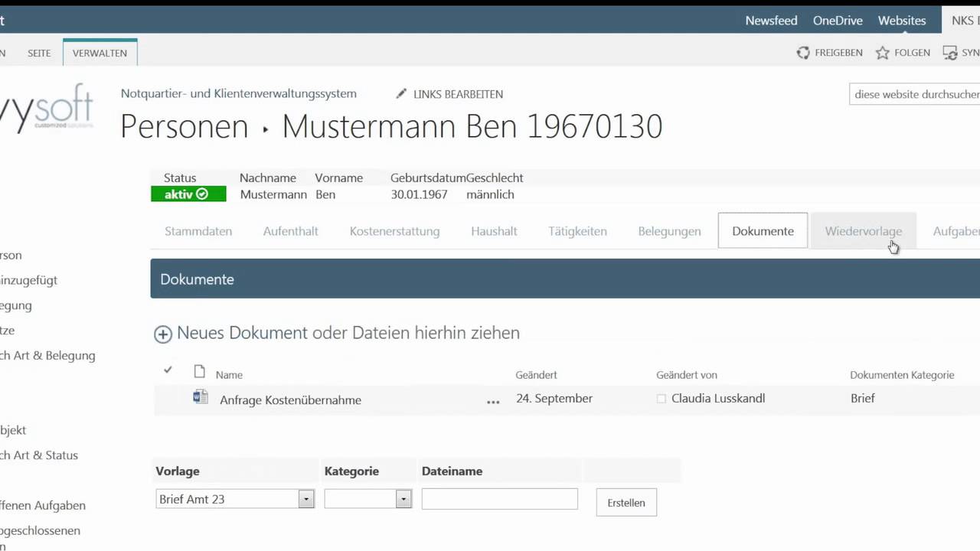Switch to the Aufenthalt tab
This screenshot has height=551, width=980.
[x=291, y=231]
